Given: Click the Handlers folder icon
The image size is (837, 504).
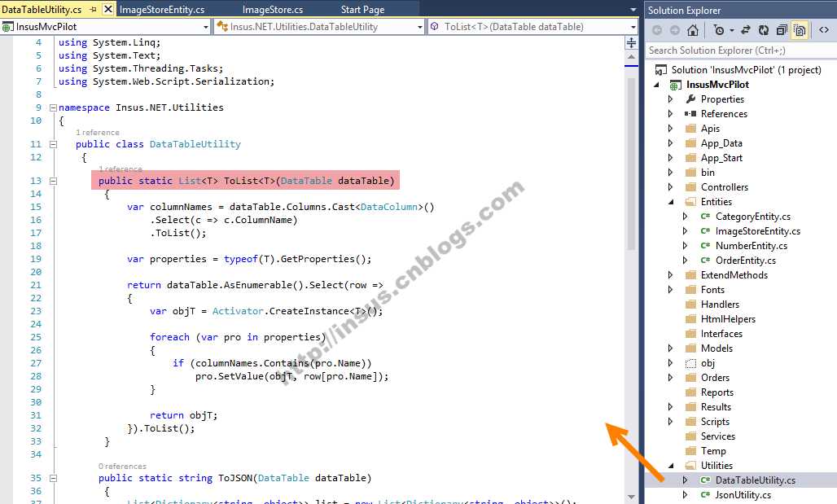Looking at the screenshot, I should 690,305.
